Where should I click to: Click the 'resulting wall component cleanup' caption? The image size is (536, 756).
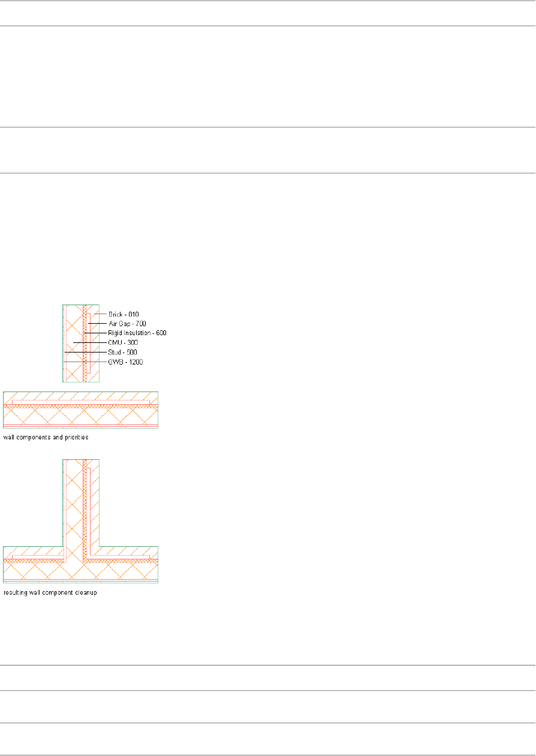pyautogui.click(x=50, y=592)
